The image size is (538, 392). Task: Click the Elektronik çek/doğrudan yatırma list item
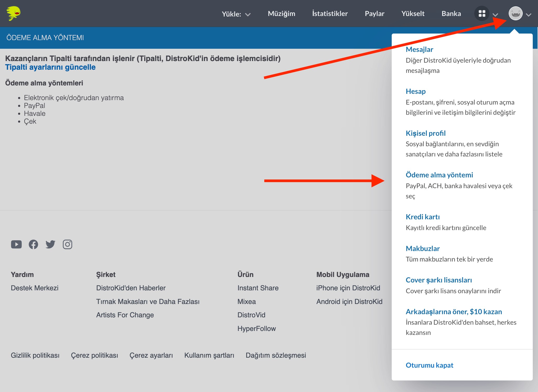coord(74,98)
